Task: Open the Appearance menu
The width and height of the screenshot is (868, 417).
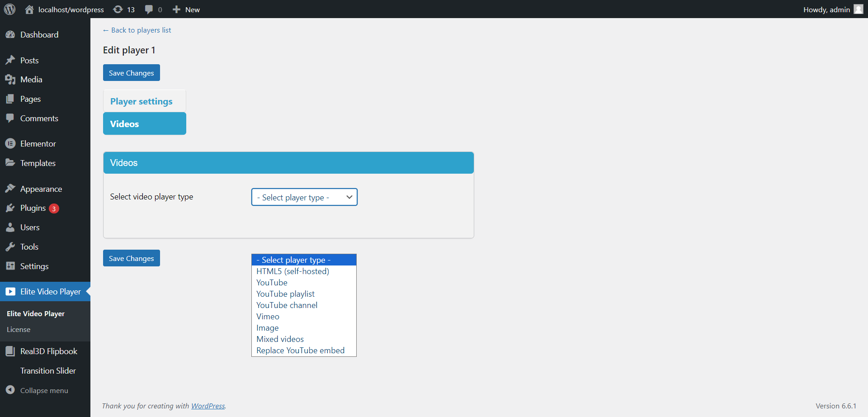Action: click(x=41, y=189)
